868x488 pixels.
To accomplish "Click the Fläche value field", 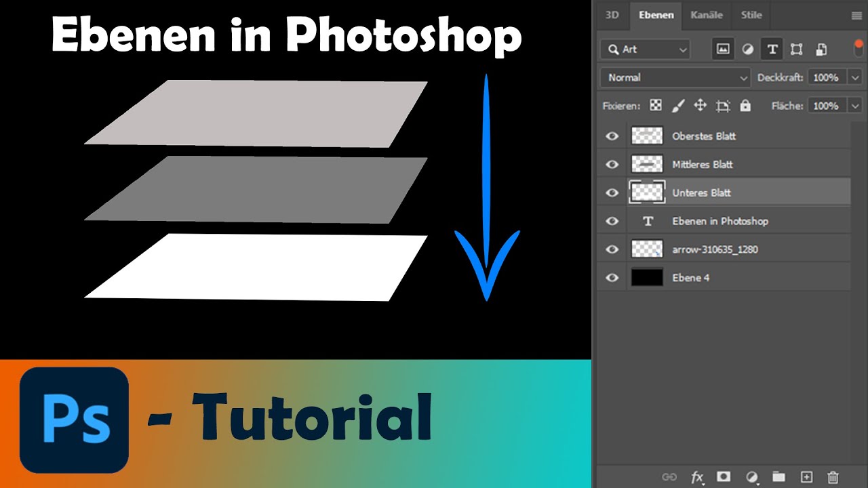I will pos(827,106).
